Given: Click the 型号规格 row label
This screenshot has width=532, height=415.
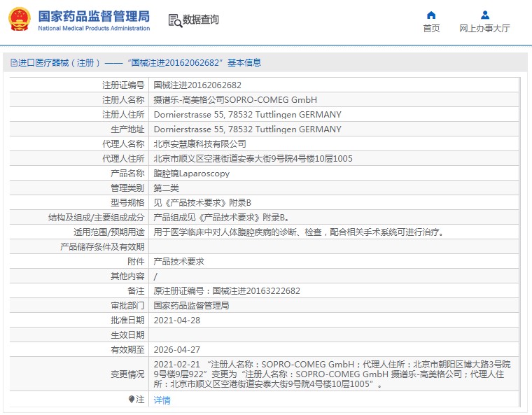Looking at the screenshot, I should [x=127, y=202].
